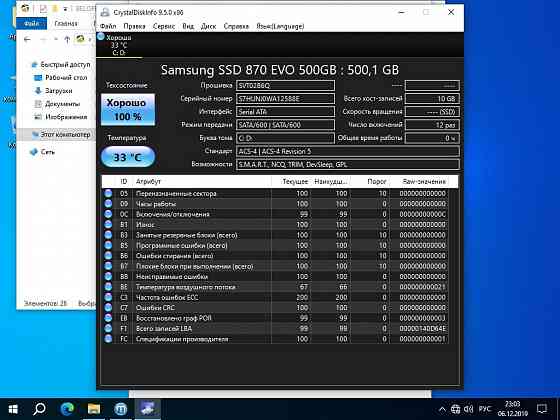560x420 pixels.
Task: Click the Стандарт ACS-4 field
Action: point(348,151)
